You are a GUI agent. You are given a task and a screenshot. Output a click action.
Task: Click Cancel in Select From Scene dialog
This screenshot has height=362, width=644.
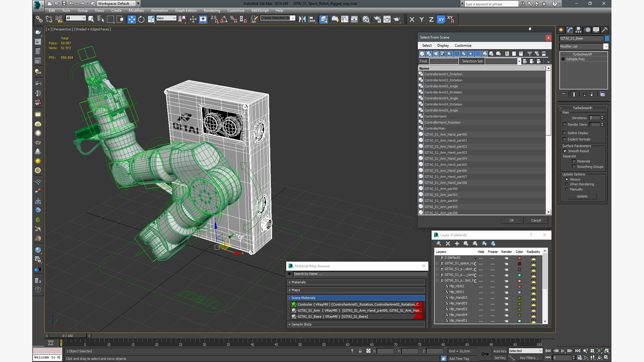pos(536,221)
